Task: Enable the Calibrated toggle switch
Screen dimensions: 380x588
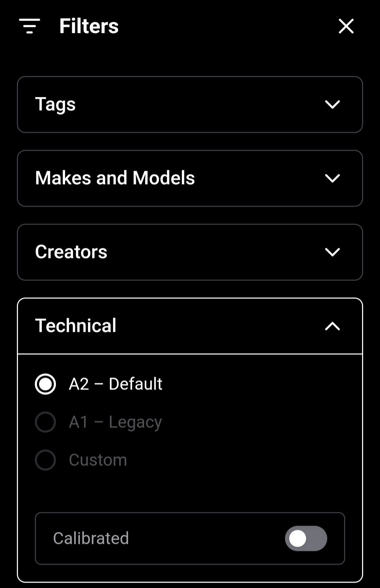Action: (x=306, y=538)
